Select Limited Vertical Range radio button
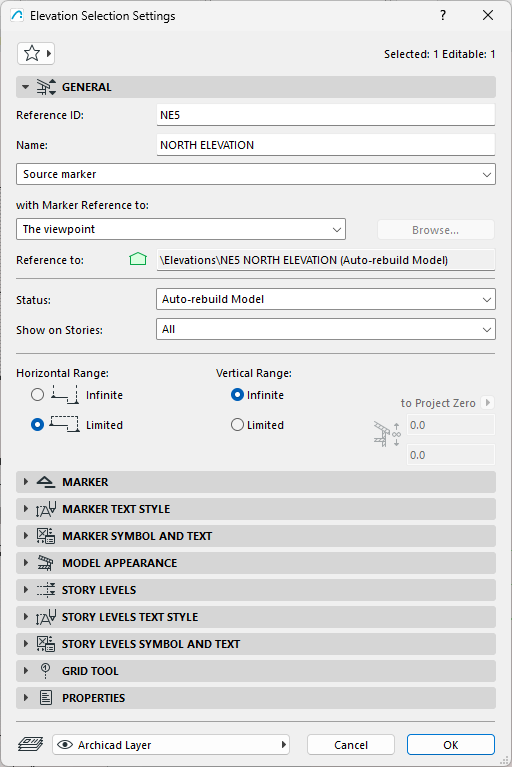 (237, 425)
